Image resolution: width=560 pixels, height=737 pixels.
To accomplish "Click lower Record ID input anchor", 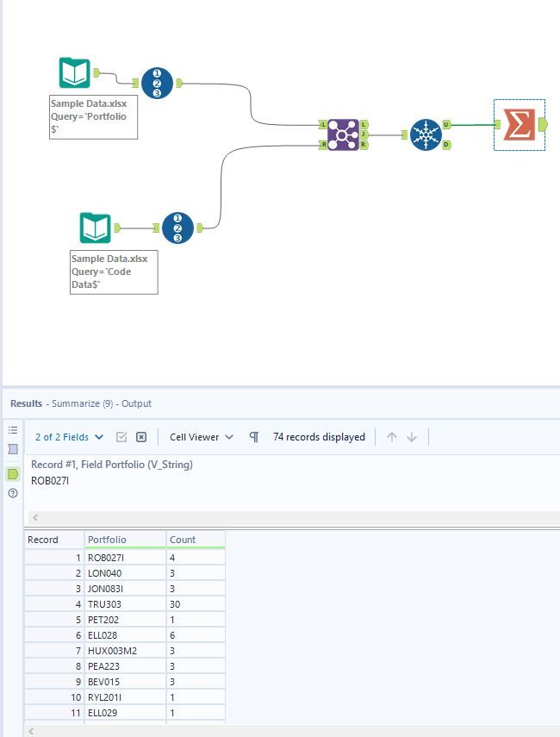I will click(157, 228).
